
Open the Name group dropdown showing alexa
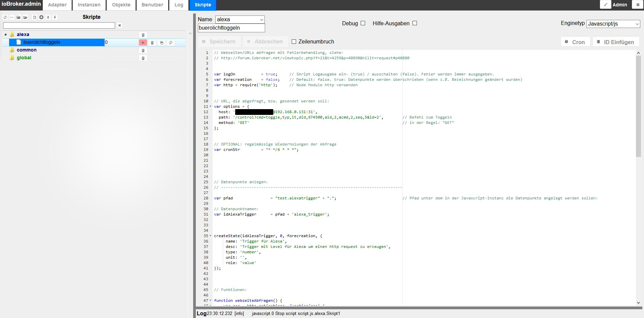tap(240, 20)
